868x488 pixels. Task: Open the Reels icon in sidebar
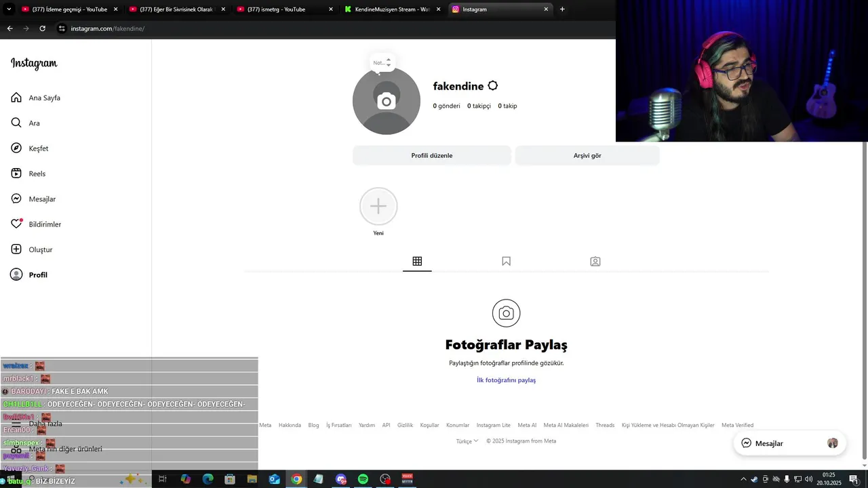pyautogui.click(x=16, y=174)
